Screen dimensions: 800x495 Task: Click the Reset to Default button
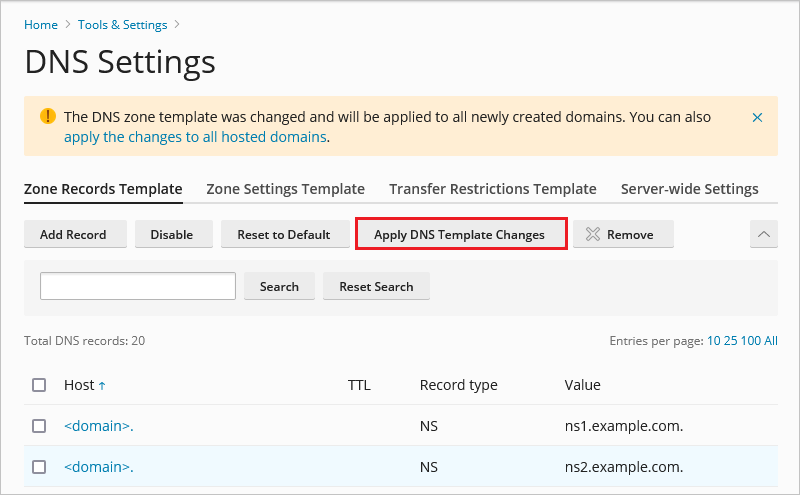tap(283, 234)
